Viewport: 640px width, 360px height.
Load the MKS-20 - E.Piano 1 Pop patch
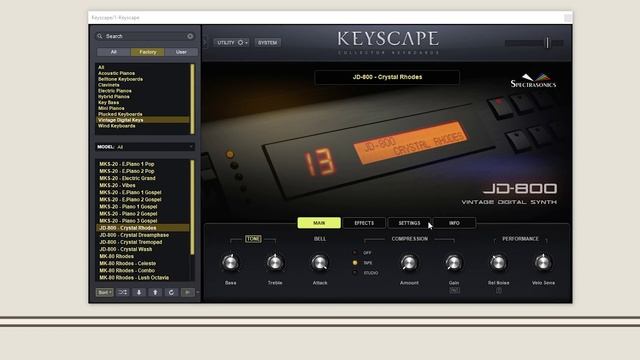coord(143,164)
